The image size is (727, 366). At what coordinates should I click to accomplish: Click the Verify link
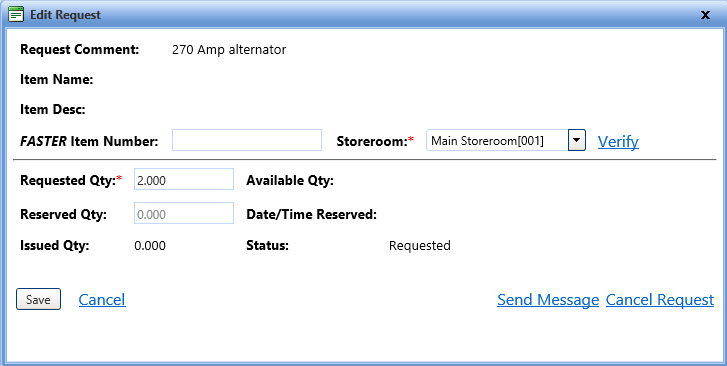(x=618, y=141)
